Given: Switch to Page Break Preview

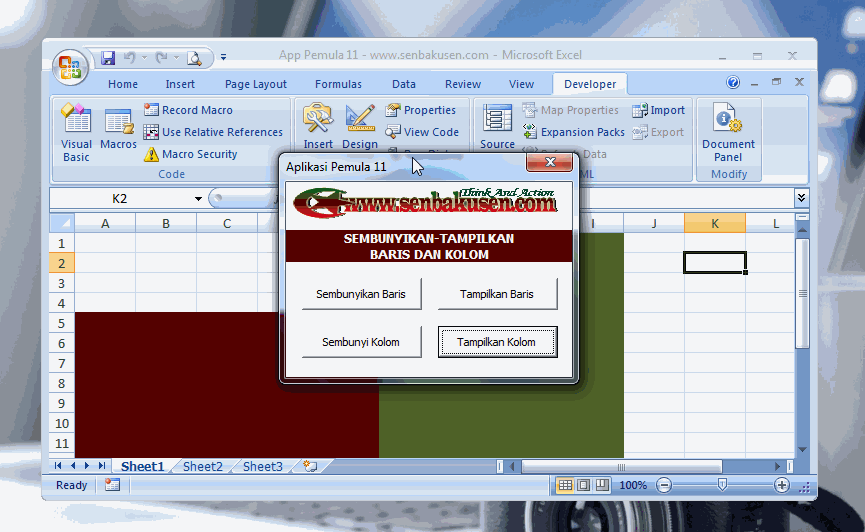Looking at the screenshot, I should [602, 485].
